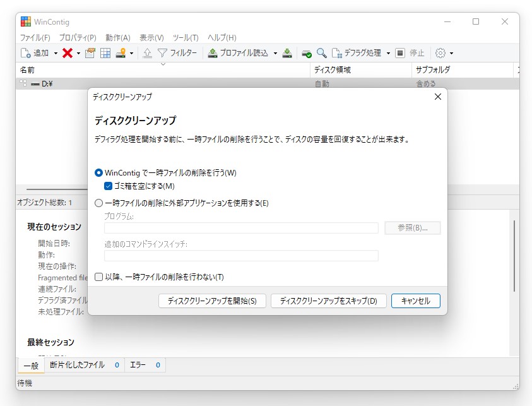
Task: Switch to the エラー tab
Action: point(145,365)
